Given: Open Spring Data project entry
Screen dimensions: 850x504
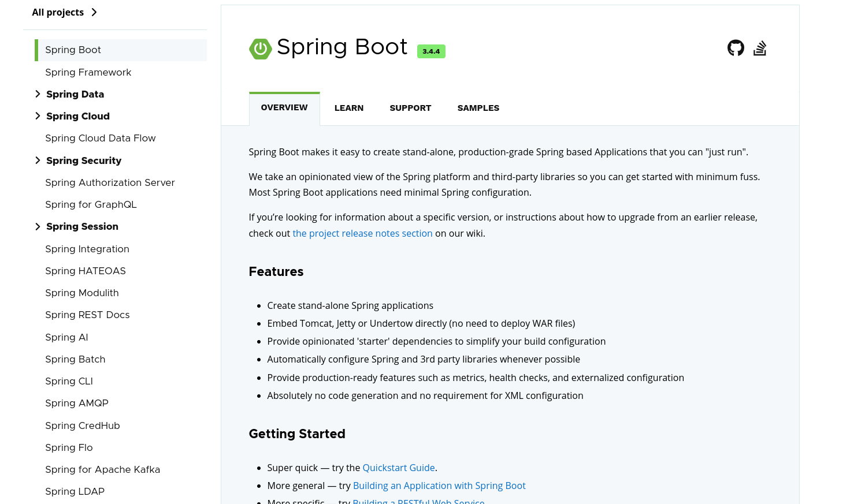Looking at the screenshot, I should pyautogui.click(x=75, y=94).
